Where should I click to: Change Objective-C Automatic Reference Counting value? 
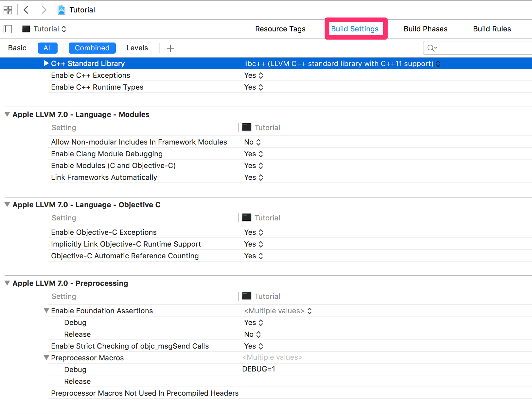[254, 256]
